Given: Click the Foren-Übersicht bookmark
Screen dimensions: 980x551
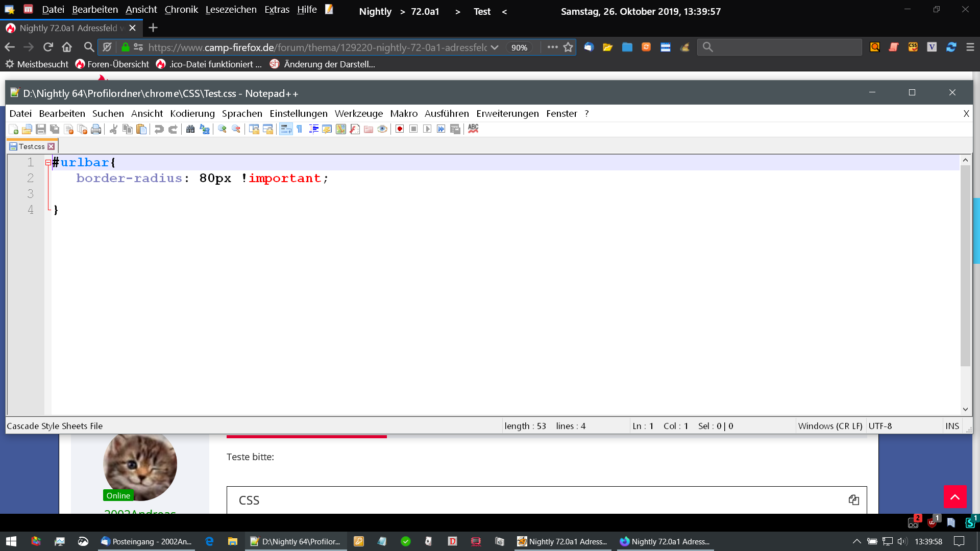Looking at the screenshot, I should [x=112, y=64].
